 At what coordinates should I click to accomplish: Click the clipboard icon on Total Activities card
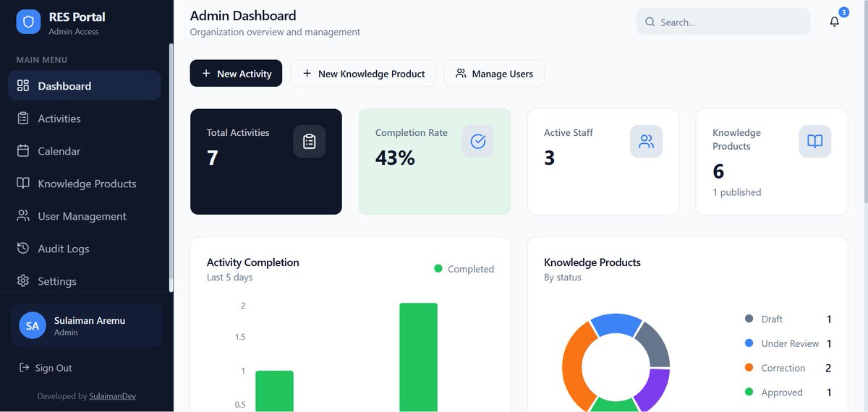click(x=309, y=141)
